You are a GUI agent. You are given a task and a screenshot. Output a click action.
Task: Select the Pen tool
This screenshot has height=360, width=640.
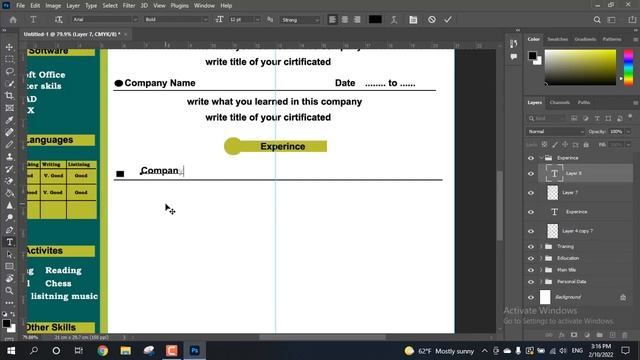9,230
